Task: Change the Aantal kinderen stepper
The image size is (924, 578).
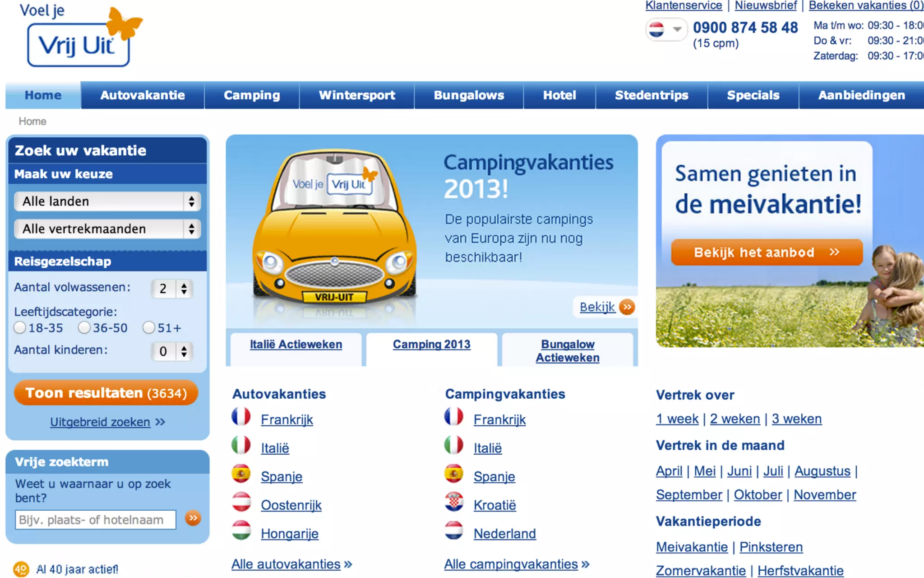Action: click(173, 351)
